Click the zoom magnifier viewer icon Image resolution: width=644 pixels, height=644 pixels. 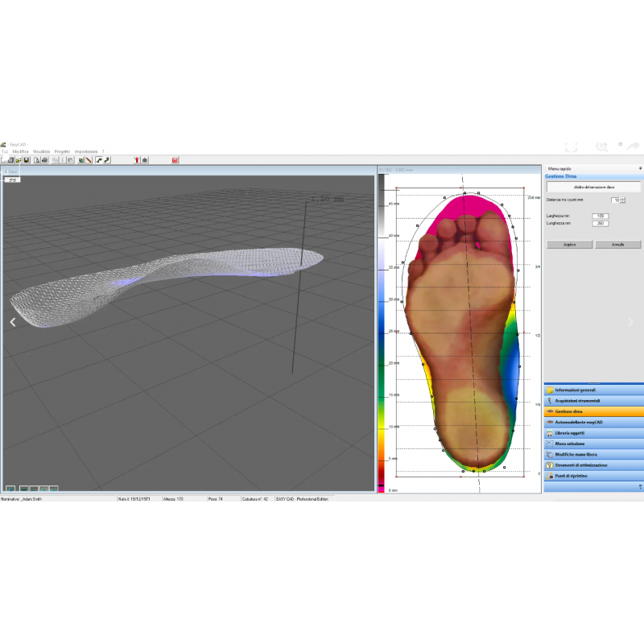pyautogui.click(x=601, y=147)
